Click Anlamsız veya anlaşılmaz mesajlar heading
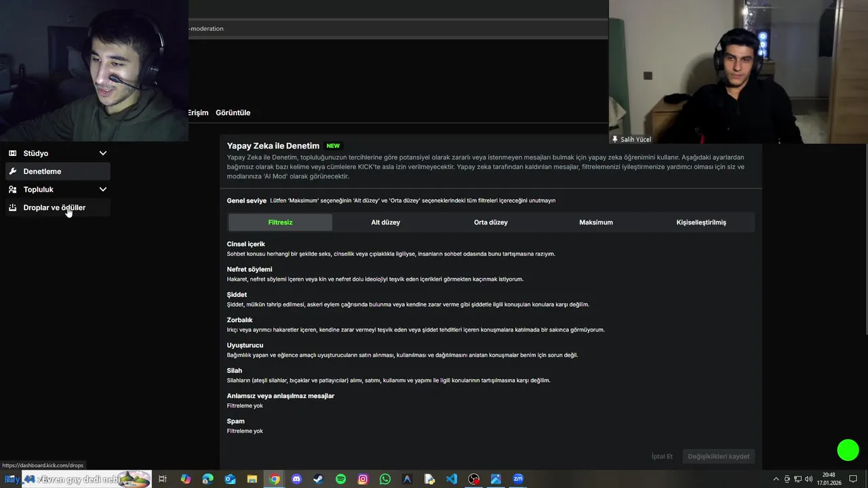The height and width of the screenshot is (488, 868). click(281, 396)
